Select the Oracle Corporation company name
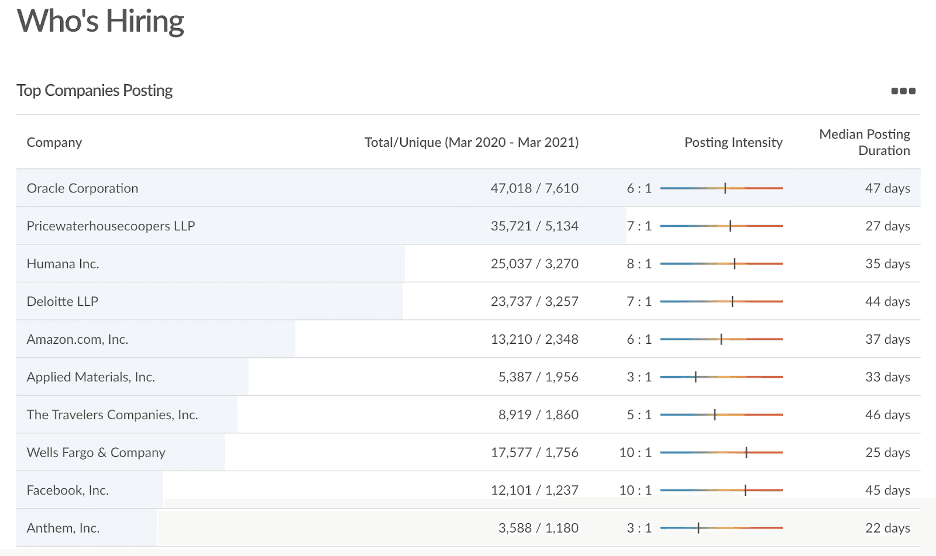Viewport: 936px width, 556px height. [82, 188]
